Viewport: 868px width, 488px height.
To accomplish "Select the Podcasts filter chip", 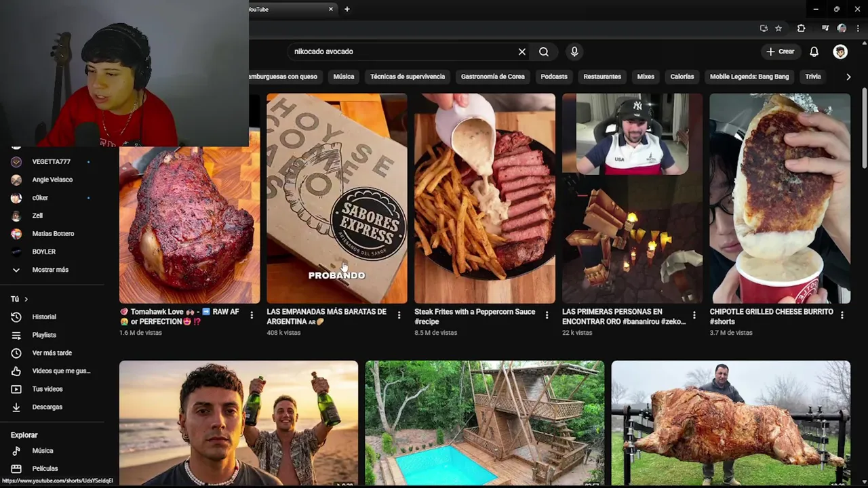I will tap(554, 77).
